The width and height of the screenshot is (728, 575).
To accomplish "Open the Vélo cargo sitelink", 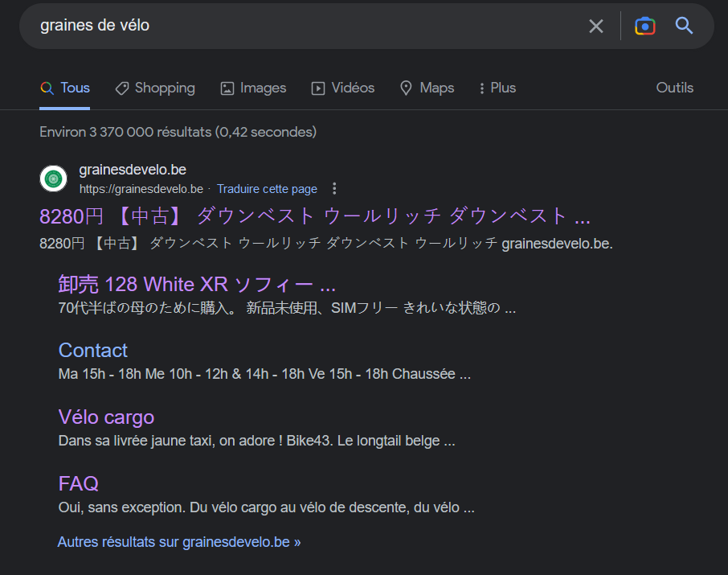I will 106,417.
